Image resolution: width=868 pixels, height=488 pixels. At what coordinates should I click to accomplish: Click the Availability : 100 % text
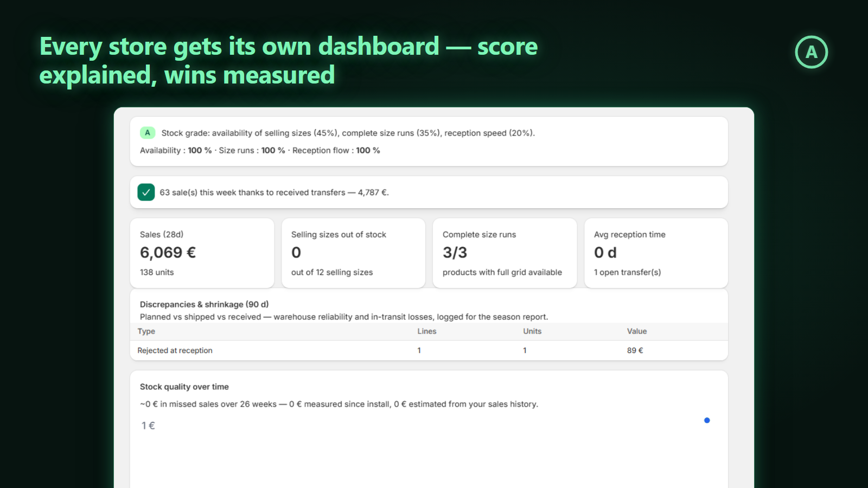[x=176, y=150]
